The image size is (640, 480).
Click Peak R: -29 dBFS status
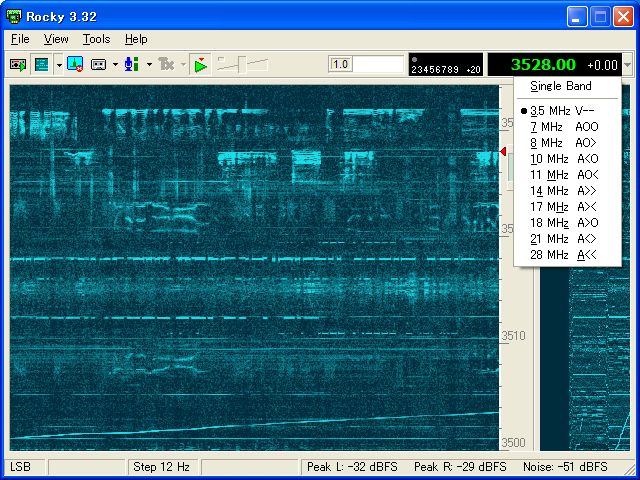tap(460, 467)
